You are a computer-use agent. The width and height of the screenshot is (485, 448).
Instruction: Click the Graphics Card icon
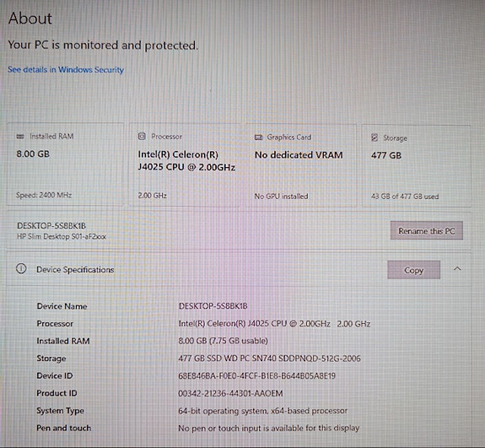pos(259,137)
